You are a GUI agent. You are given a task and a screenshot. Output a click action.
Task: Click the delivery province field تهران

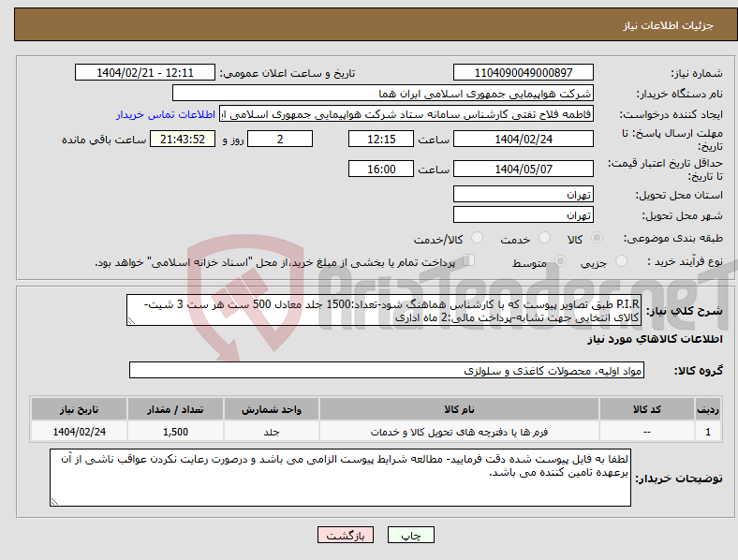[523, 194]
